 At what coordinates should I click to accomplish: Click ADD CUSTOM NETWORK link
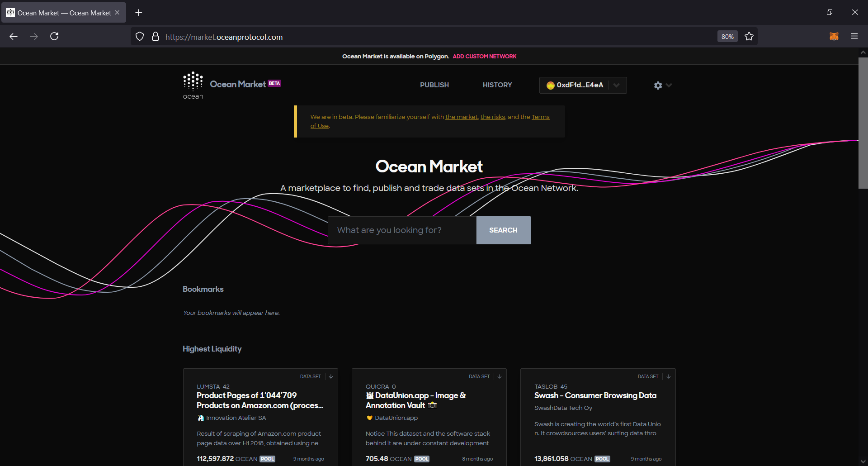pos(485,57)
